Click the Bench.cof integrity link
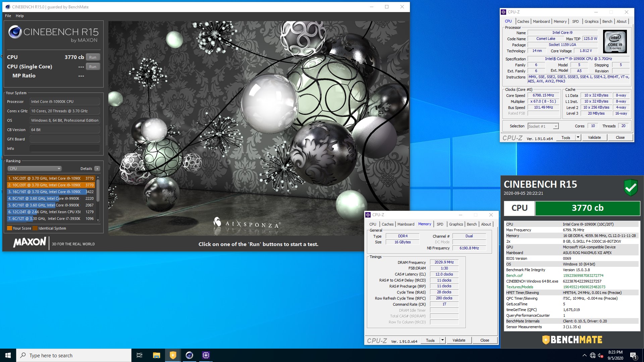 pos(514,276)
